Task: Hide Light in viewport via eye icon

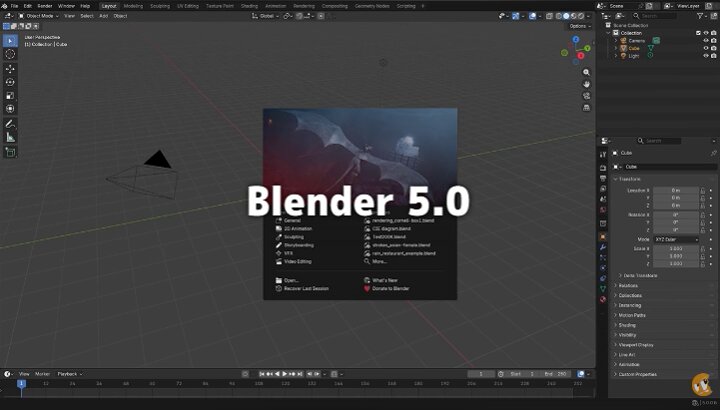Action: click(x=706, y=56)
